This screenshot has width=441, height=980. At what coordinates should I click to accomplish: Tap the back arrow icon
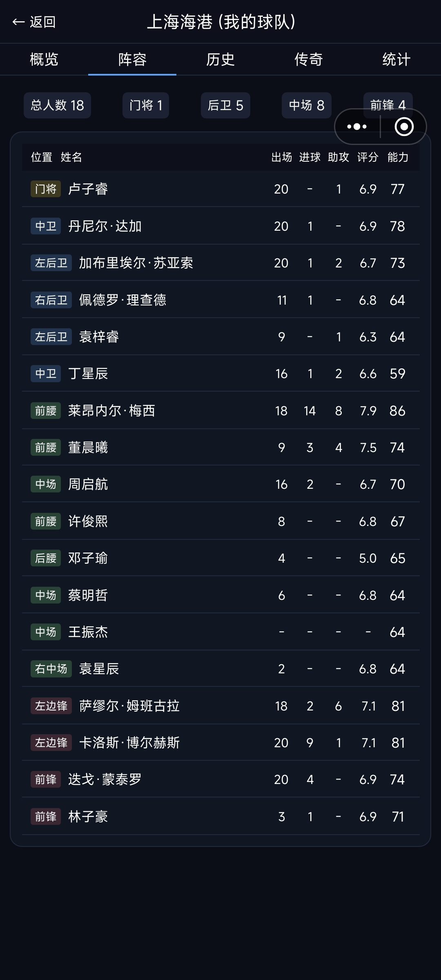(x=18, y=22)
